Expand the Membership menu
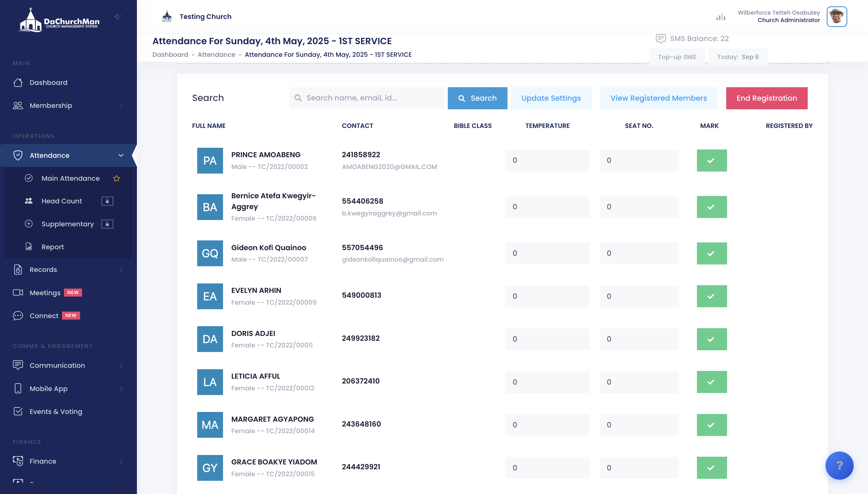 click(68, 106)
